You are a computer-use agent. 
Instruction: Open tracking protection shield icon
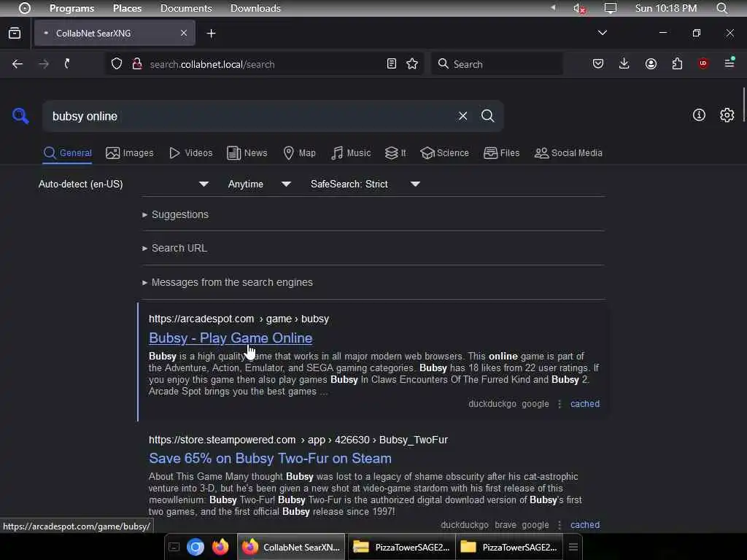117,64
